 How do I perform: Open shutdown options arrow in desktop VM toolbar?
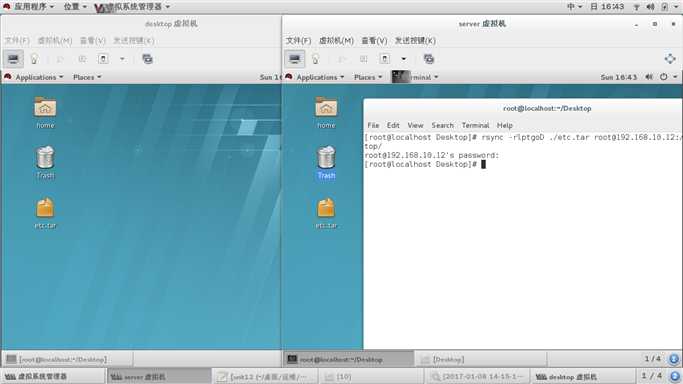point(122,59)
